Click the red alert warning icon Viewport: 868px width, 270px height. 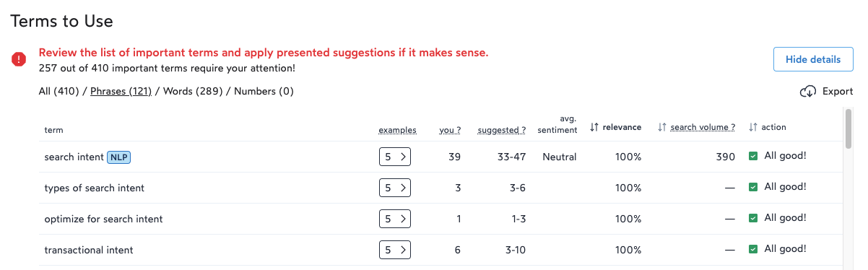[x=19, y=60]
